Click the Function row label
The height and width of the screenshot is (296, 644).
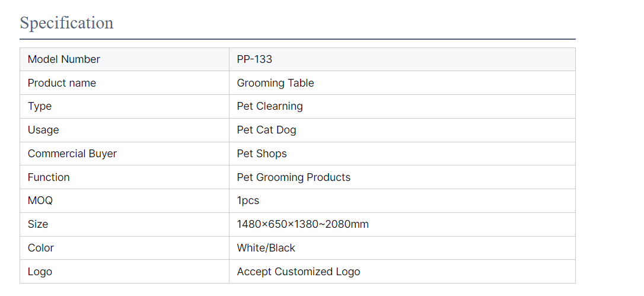49,177
